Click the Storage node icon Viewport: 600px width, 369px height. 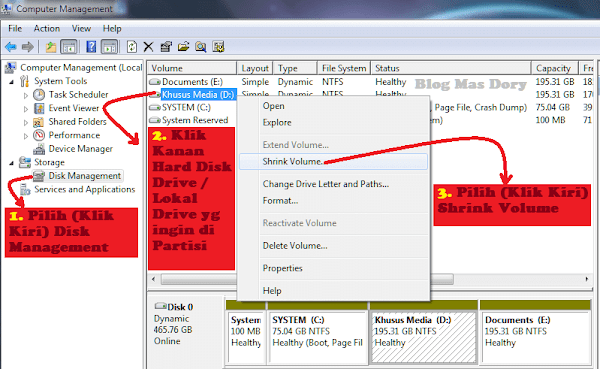[x=25, y=162]
